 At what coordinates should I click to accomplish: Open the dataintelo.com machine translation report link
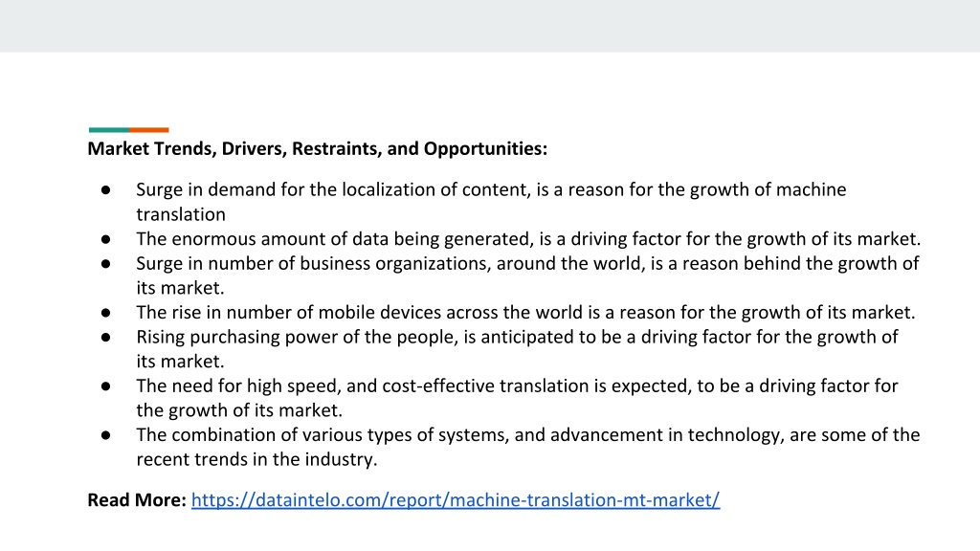[455, 499]
